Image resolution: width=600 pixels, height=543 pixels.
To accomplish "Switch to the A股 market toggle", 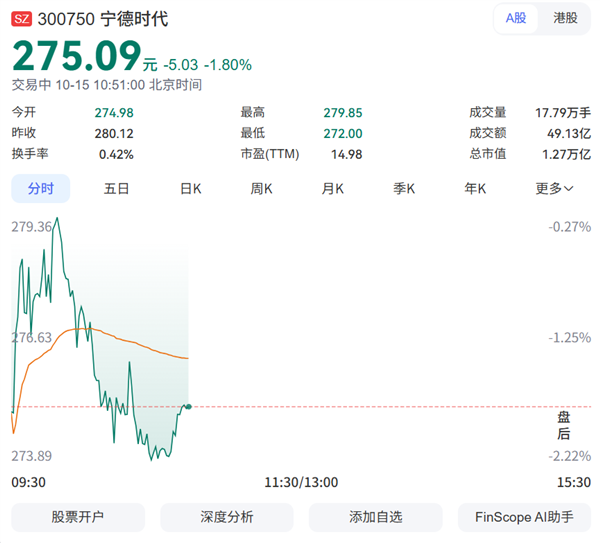I will click(x=516, y=18).
